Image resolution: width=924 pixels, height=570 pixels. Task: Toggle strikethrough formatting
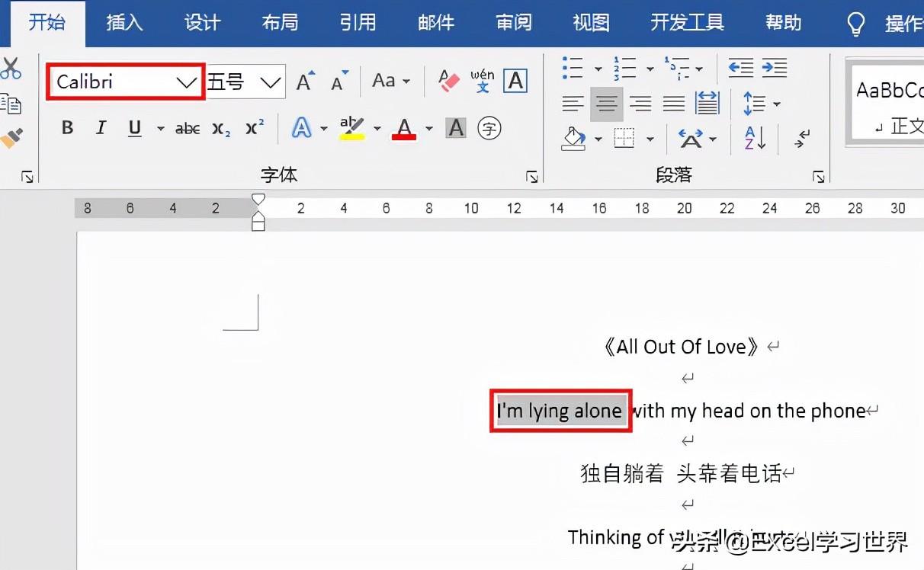click(188, 128)
